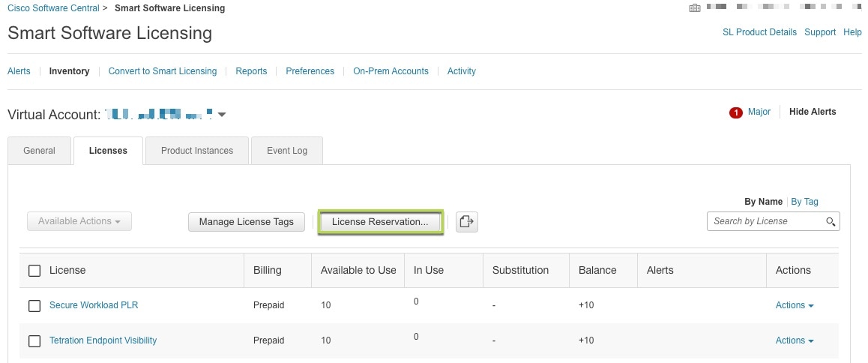Go to the Alerts menu
This screenshot has height=363, width=868.
pyautogui.click(x=19, y=71)
